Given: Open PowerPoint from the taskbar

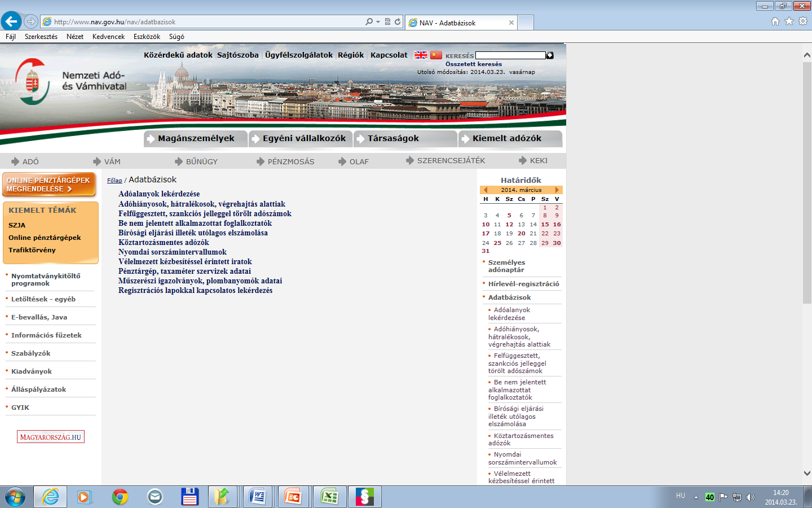Looking at the screenshot, I should [x=293, y=497].
